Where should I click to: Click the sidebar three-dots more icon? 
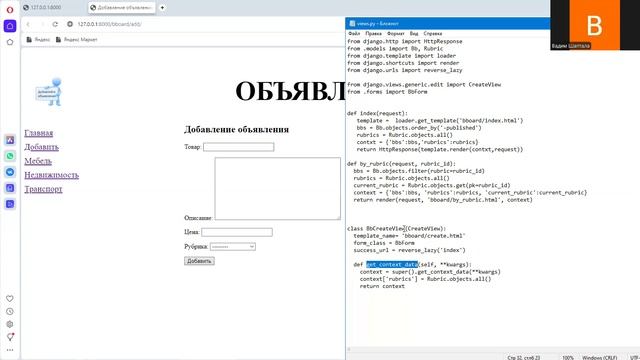(x=10, y=350)
